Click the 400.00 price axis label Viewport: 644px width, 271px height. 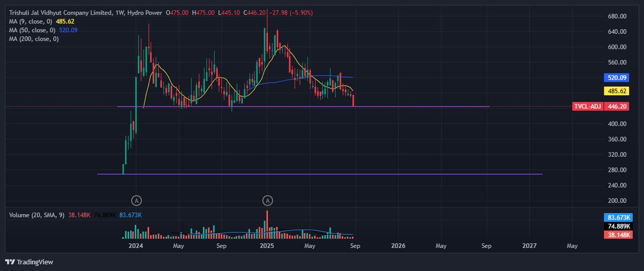pyautogui.click(x=616, y=124)
